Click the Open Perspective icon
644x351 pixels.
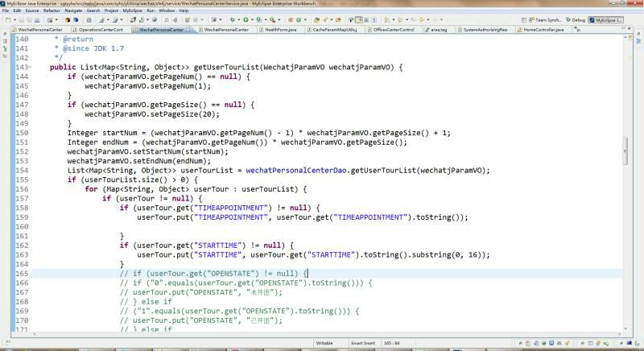pos(523,19)
